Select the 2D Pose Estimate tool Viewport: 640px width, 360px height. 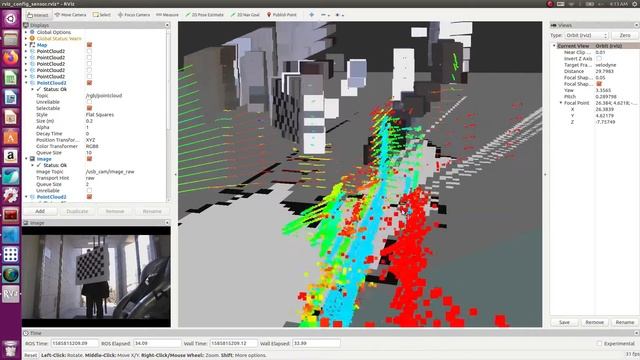tap(204, 15)
